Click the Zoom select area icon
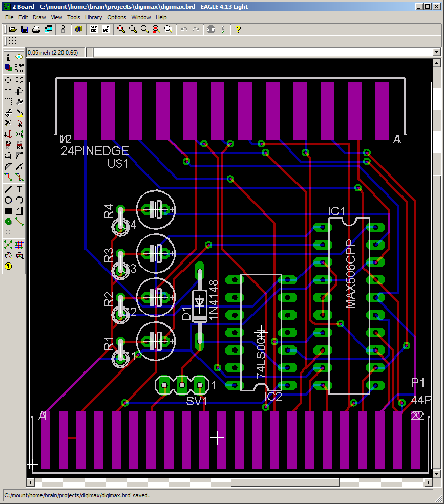The height and width of the screenshot is (504, 444). [x=168, y=29]
